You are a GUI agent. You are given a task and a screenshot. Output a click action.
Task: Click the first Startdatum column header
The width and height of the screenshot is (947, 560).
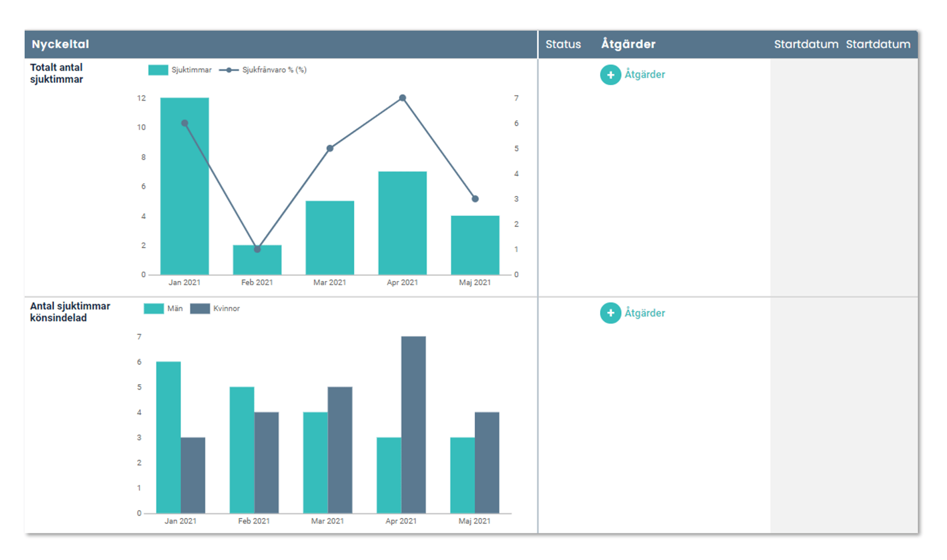click(806, 44)
